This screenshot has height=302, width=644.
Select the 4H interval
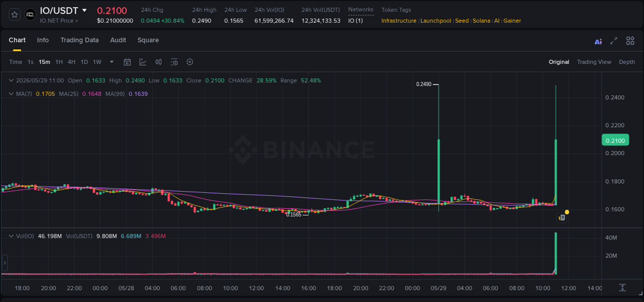pyautogui.click(x=72, y=62)
